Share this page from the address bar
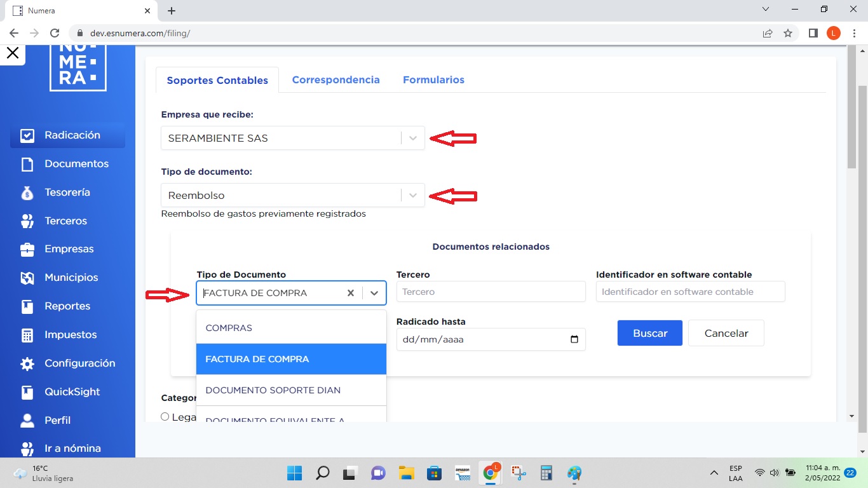The image size is (868, 488). [x=768, y=33]
